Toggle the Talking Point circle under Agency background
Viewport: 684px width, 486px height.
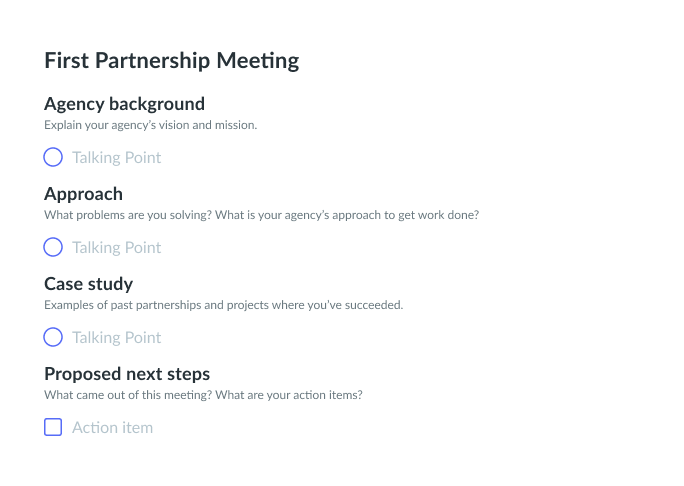(53, 157)
